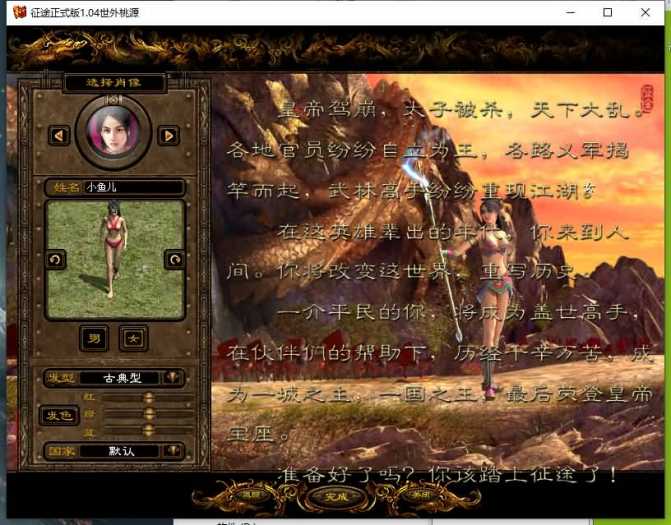Click the dragon button left of 完成
671x525 pixels.
pos(252,496)
